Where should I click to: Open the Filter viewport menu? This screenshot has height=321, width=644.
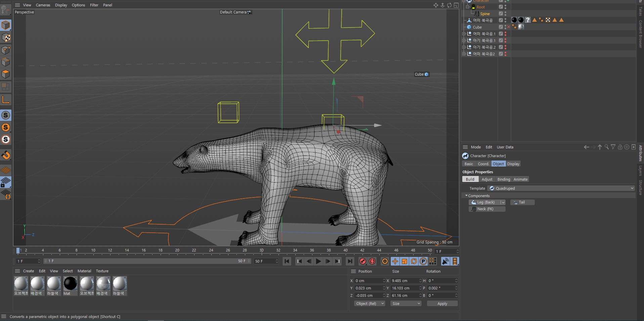(94, 5)
